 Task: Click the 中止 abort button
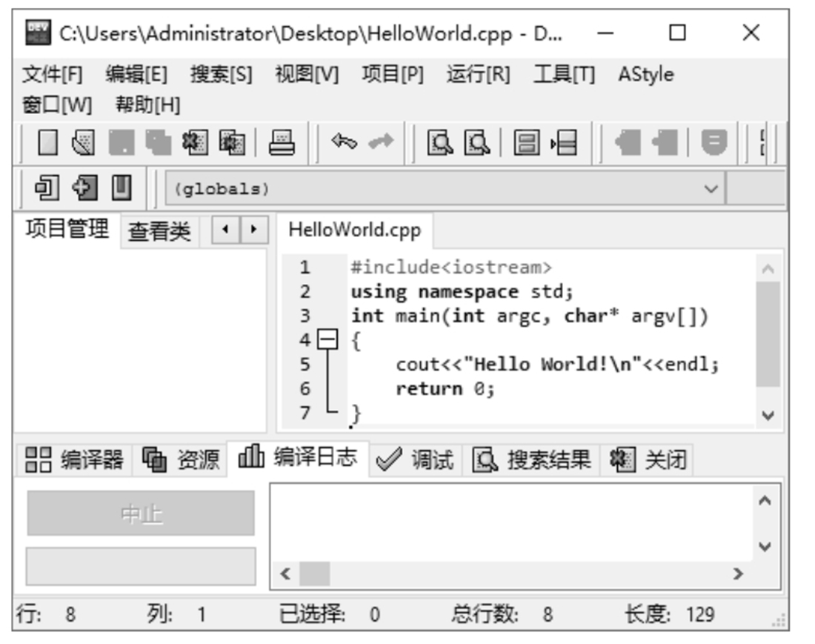click(141, 513)
